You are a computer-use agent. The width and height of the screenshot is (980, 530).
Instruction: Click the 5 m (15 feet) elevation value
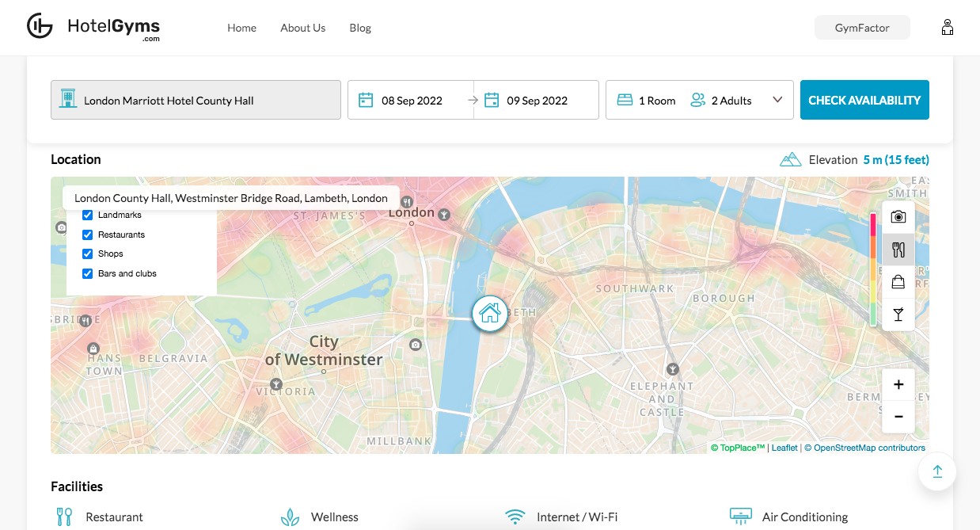pyautogui.click(x=896, y=160)
